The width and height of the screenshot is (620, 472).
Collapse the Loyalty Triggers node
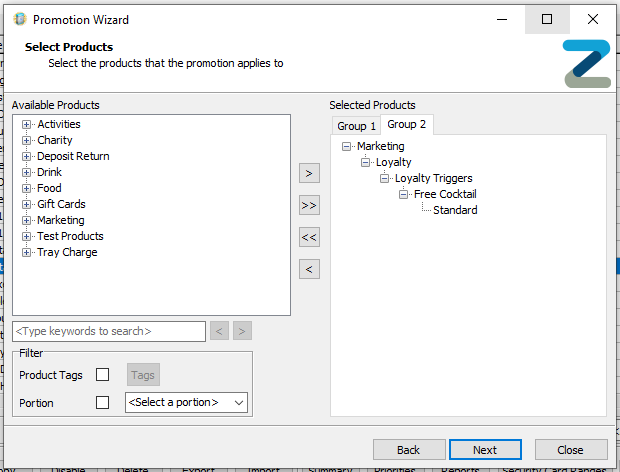tap(384, 179)
